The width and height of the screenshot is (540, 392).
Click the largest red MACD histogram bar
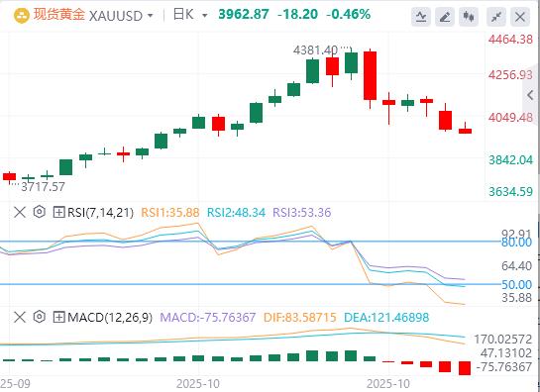[x=465, y=368]
